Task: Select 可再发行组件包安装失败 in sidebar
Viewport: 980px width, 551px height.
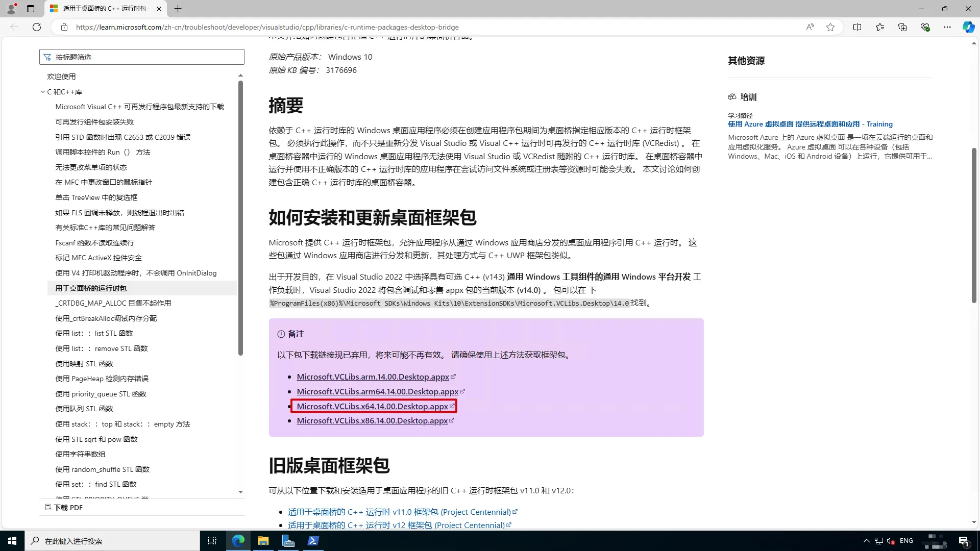Action: point(94,122)
